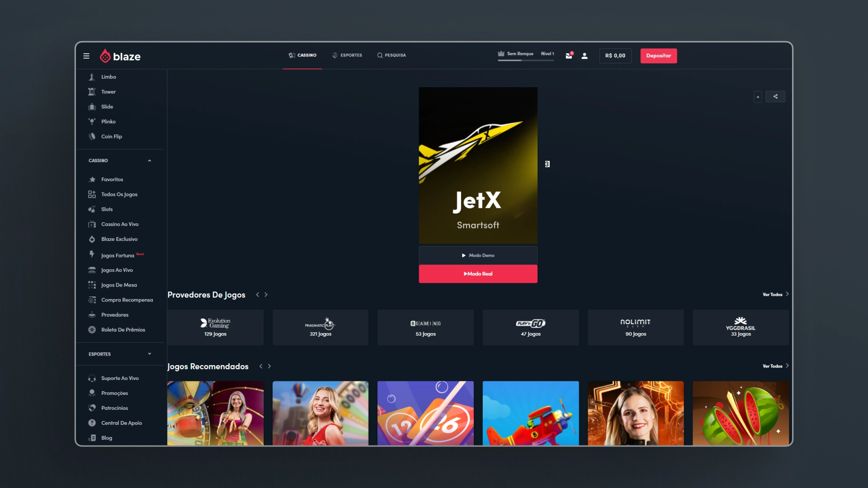Open the messages envelope icon
Image resolution: width=868 pixels, height=488 pixels.
tap(569, 56)
